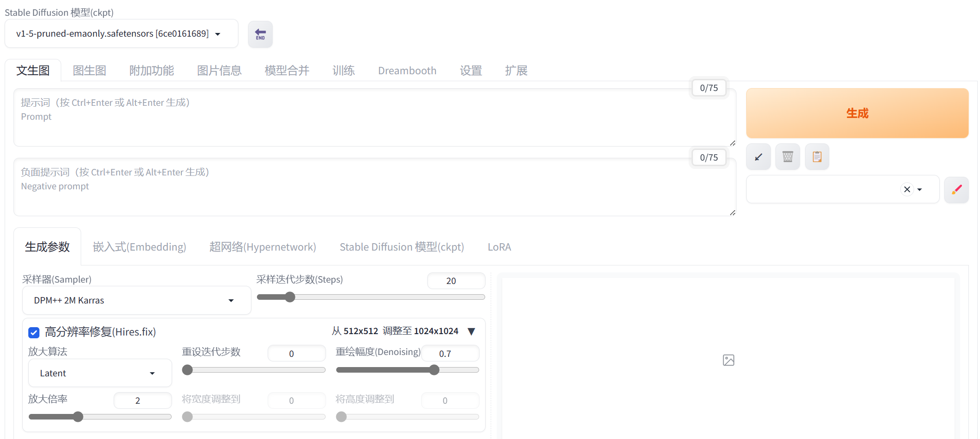Open the 扩展 tab
The width and height of the screenshot is (980, 439).
516,71
